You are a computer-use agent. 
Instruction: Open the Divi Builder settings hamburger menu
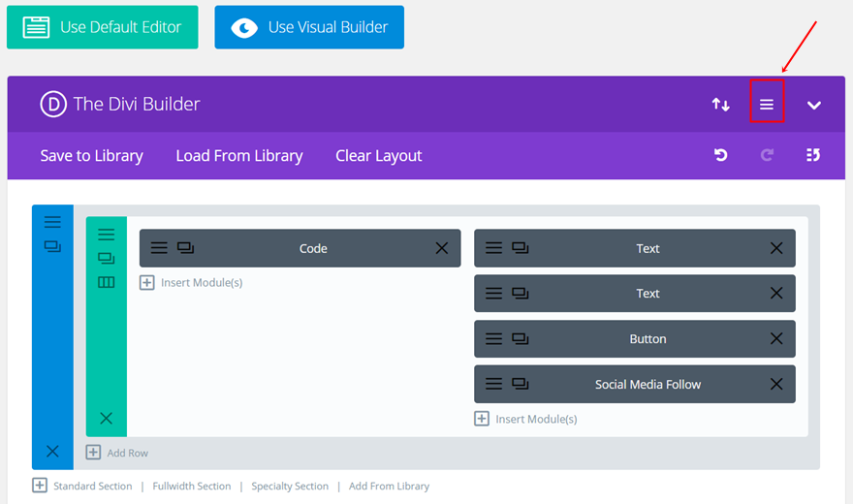pos(767,105)
